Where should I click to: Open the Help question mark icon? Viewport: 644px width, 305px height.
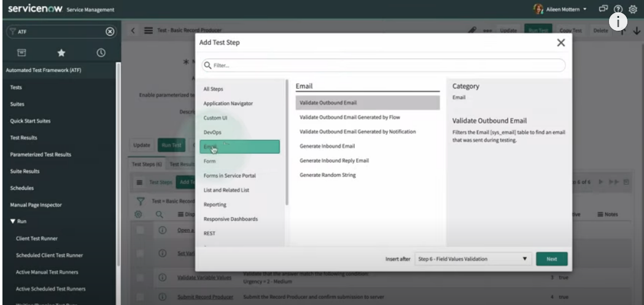coord(618,9)
